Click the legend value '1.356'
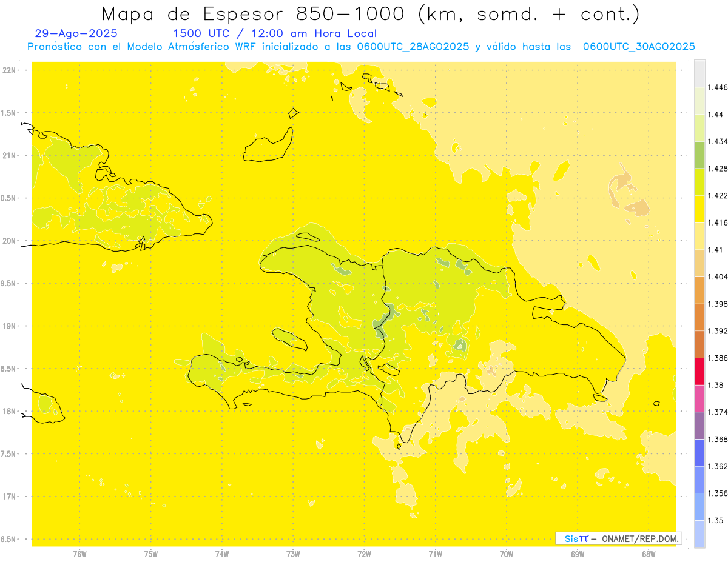Screen dimensions: 728x562 pyautogui.click(x=718, y=493)
